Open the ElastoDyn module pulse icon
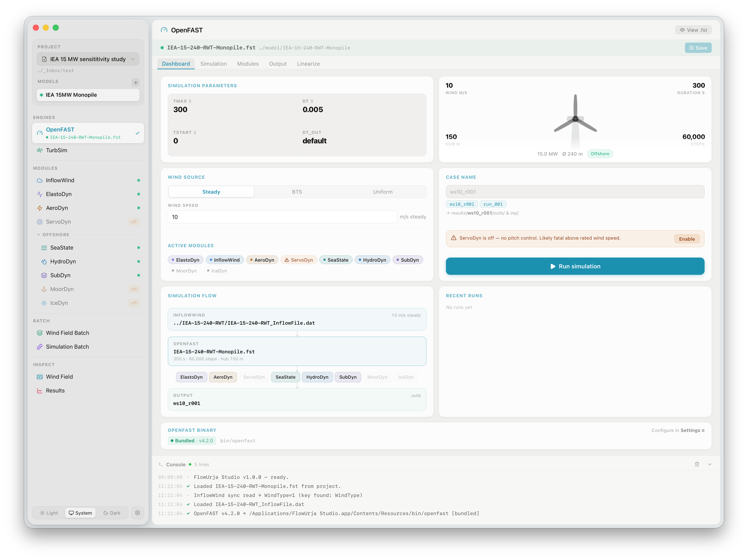 (x=40, y=195)
